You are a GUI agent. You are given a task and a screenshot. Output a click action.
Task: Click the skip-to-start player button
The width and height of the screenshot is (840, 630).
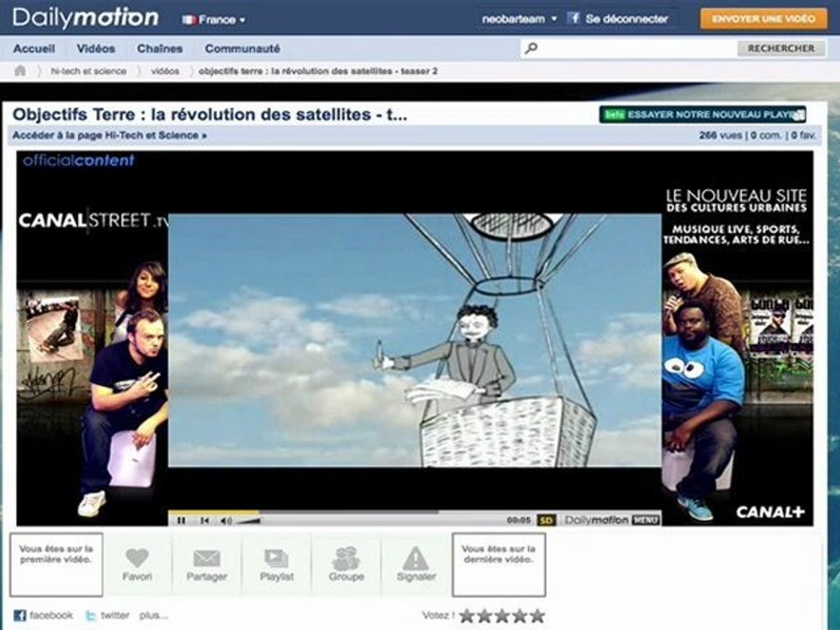click(x=204, y=520)
